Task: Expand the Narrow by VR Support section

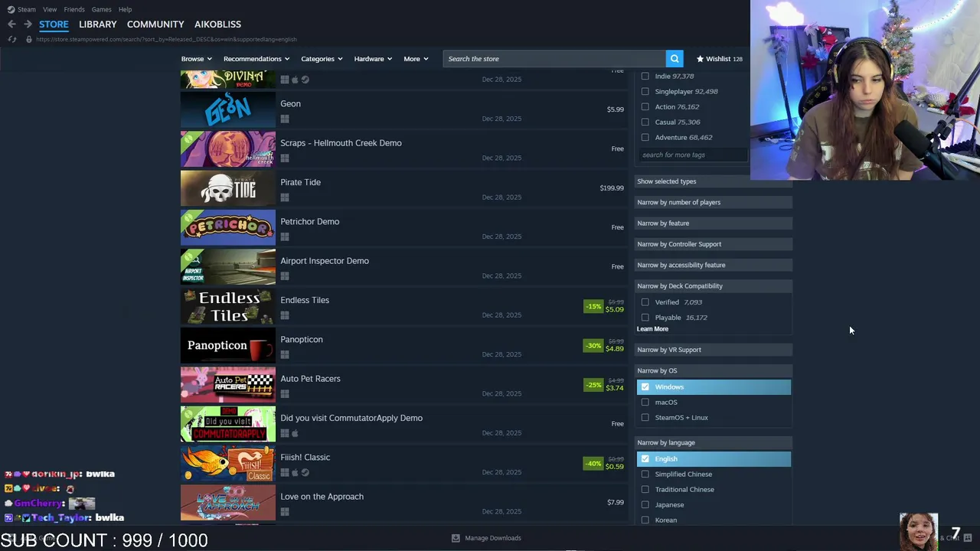Action: [x=714, y=350]
